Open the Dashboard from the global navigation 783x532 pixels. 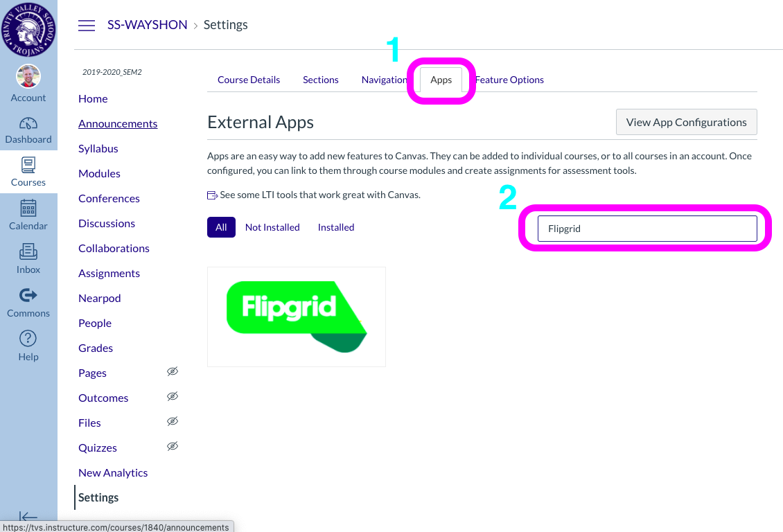[x=28, y=128]
